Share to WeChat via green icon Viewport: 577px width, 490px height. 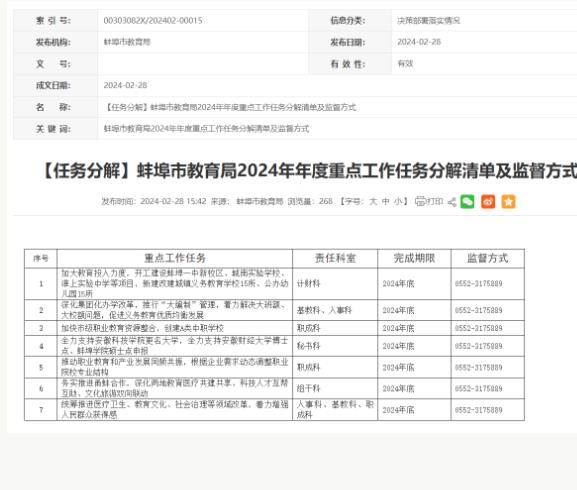[467, 202]
